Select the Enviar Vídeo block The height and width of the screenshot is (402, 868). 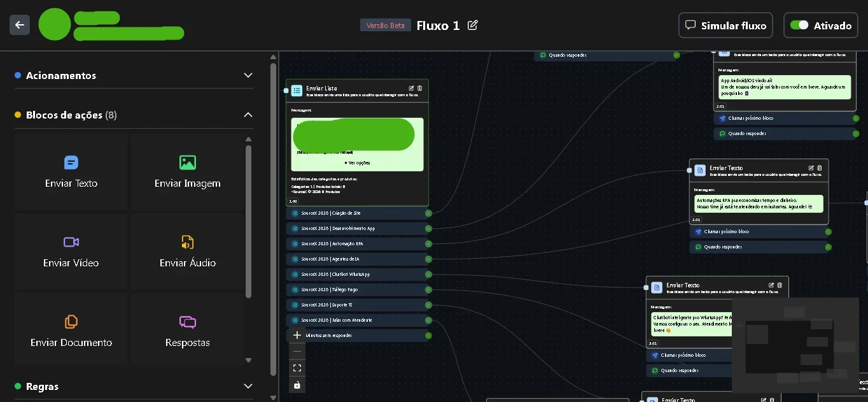pos(71,252)
